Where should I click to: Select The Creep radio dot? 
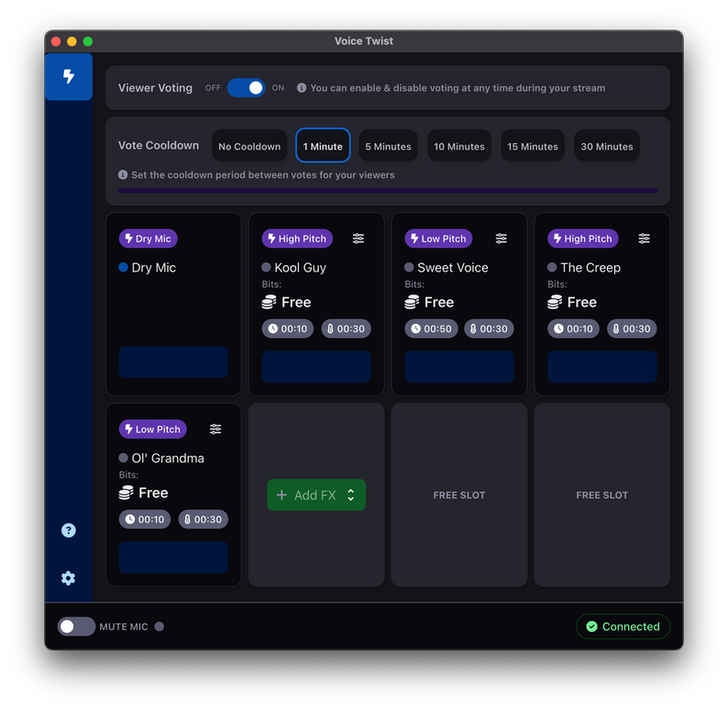click(x=552, y=268)
